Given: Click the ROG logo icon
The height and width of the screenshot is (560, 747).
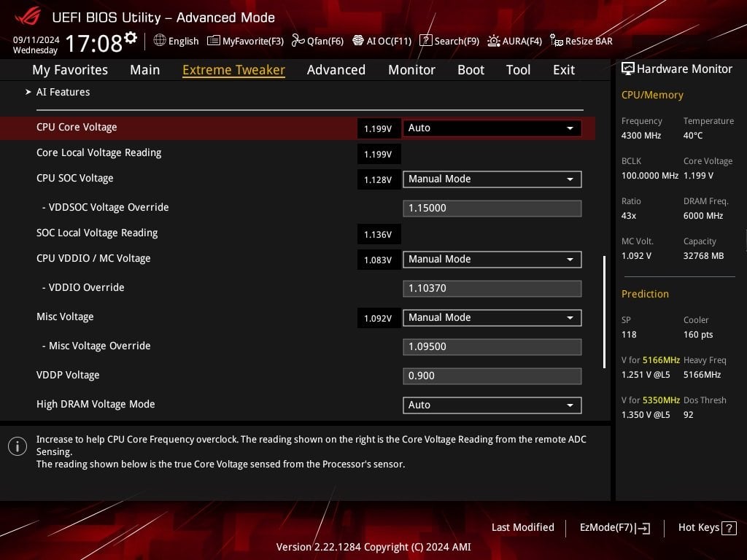Looking at the screenshot, I should click(x=28, y=17).
